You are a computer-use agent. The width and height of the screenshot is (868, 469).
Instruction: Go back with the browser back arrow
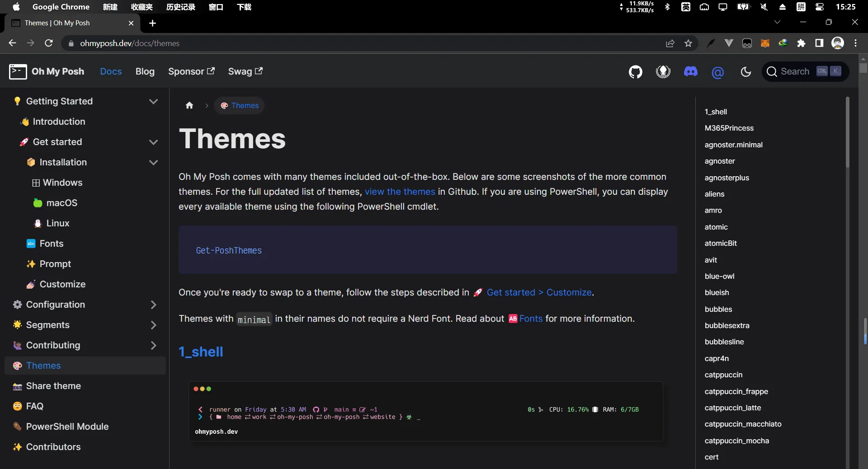pyautogui.click(x=12, y=43)
